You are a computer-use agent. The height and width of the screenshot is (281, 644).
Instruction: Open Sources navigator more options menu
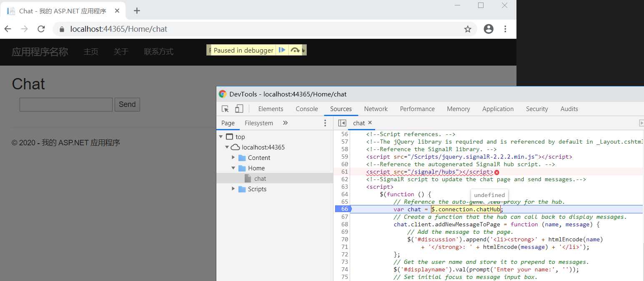point(326,123)
